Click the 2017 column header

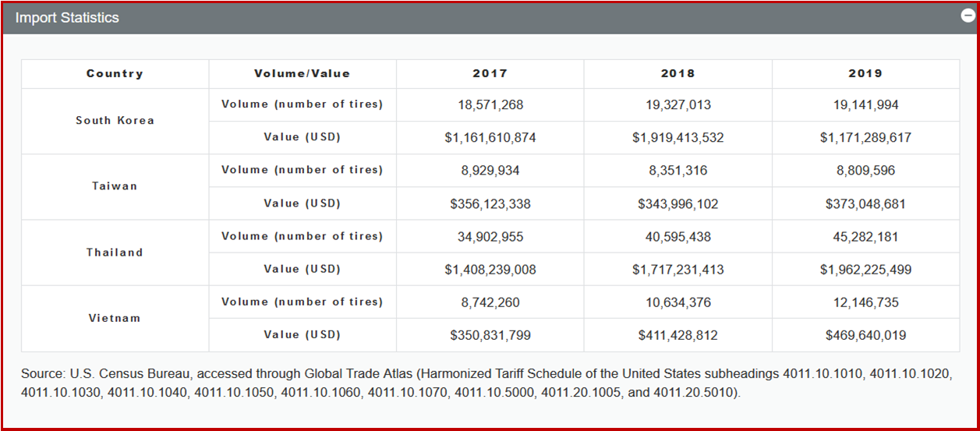point(490,74)
